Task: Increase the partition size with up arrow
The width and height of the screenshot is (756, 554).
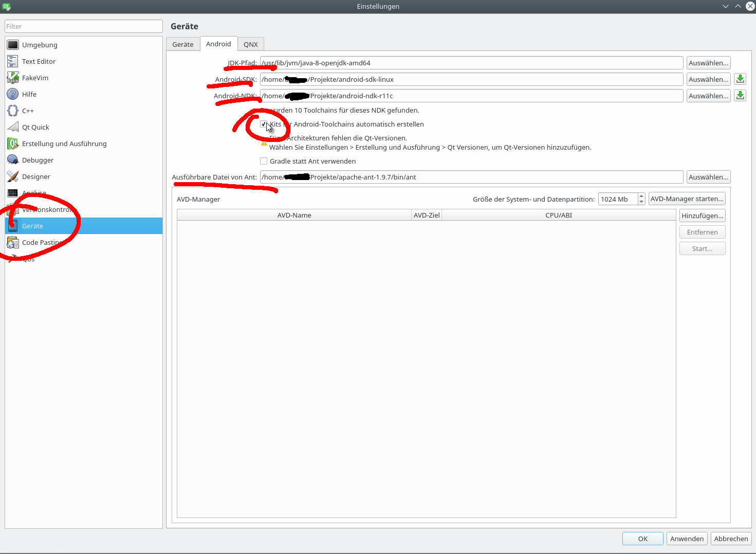Action: (641, 196)
